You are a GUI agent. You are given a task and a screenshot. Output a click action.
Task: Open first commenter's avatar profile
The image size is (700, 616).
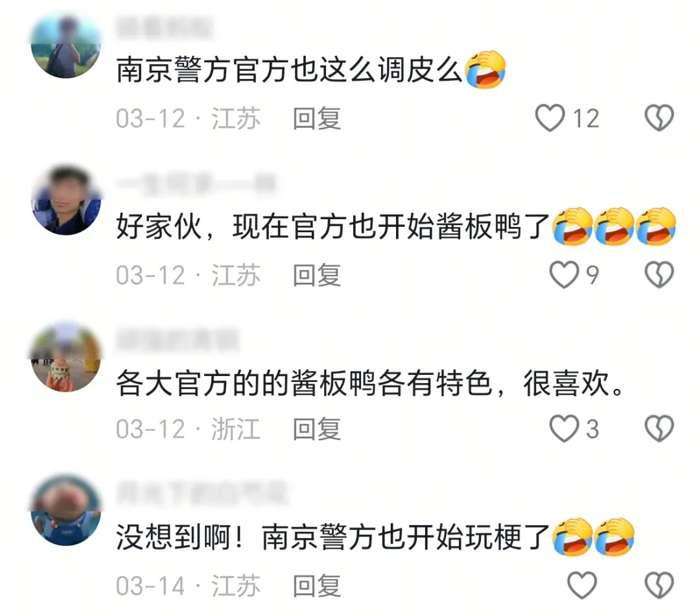(x=66, y=44)
